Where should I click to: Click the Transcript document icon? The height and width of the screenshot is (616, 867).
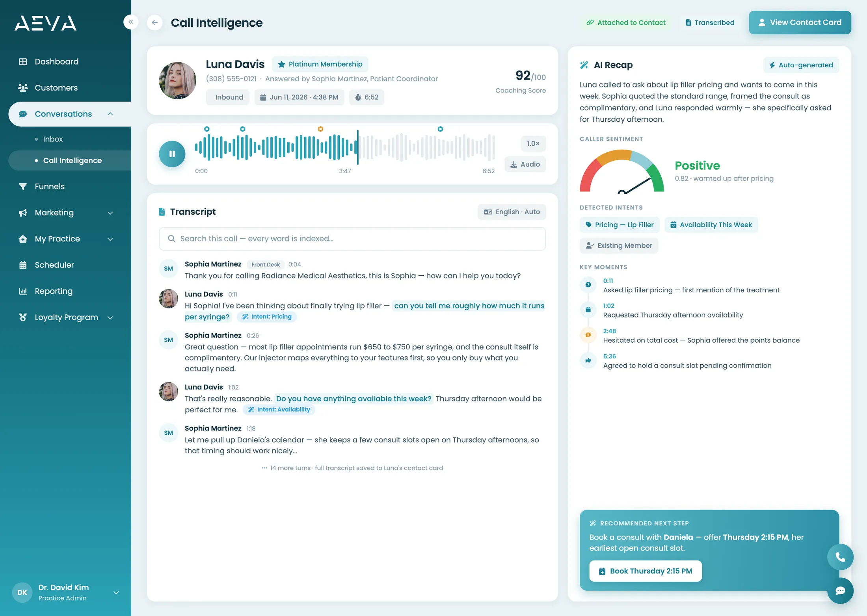tap(162, 212)
